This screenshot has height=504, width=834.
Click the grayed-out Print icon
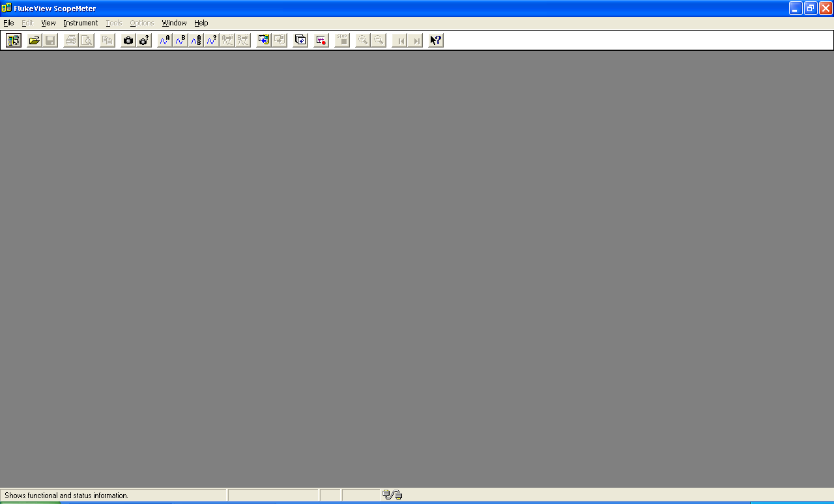click(71, 40)
